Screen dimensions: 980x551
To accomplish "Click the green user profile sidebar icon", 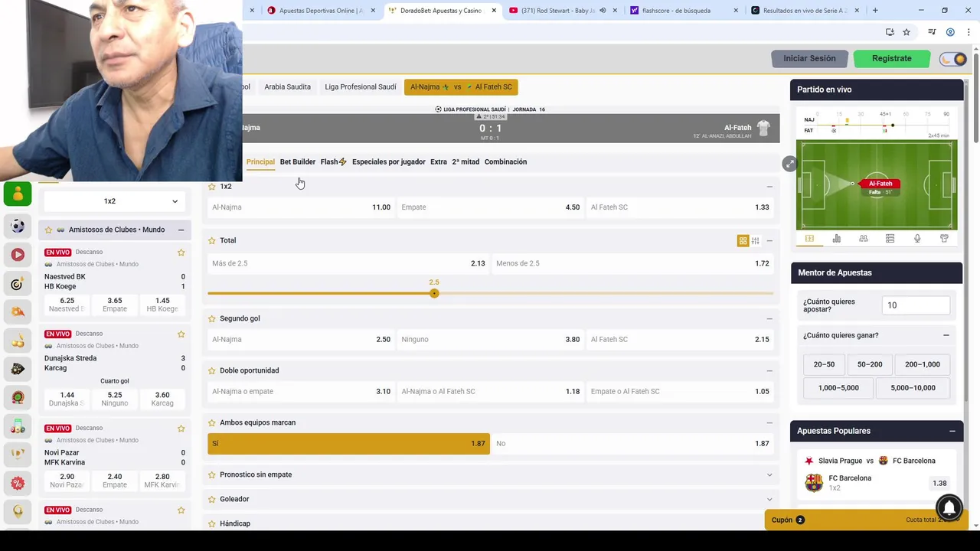I will click(18, 194).
